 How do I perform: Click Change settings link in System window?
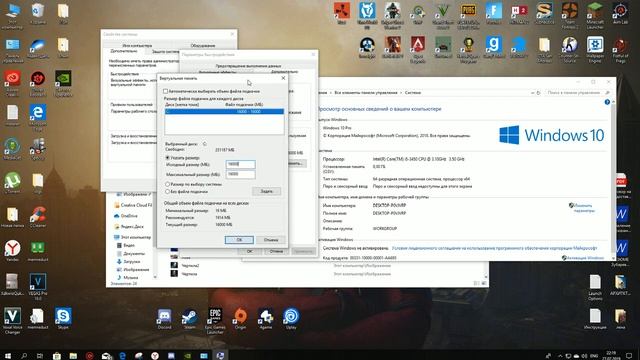pyautogui.click(x=583, y=208)
